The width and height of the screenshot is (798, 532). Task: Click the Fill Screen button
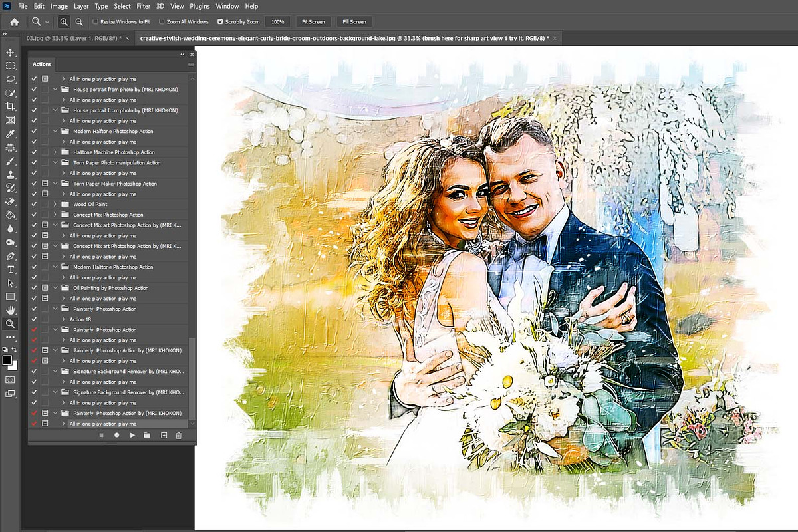coord(354,22)
